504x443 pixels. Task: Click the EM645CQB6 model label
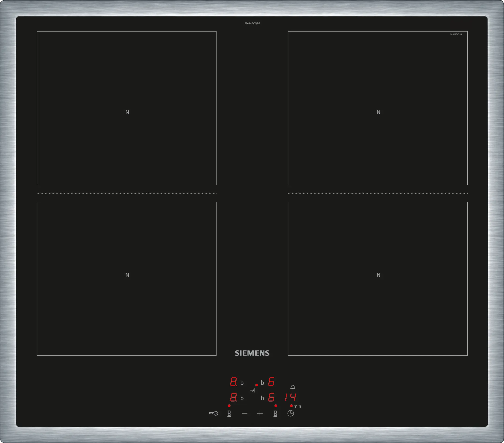pyautogui.click(x=252, y=23)
